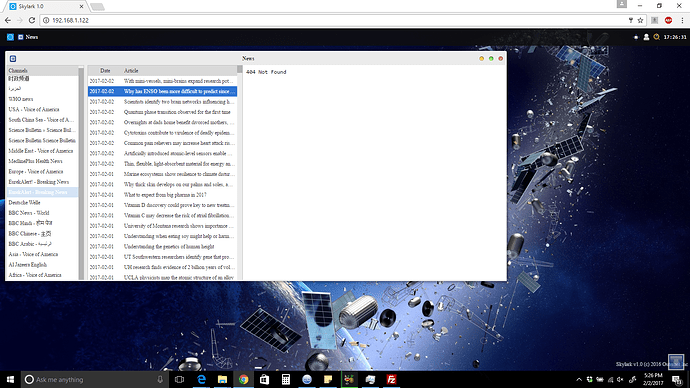Open the Common pain relievers article
This screenshot has height=388, width=690.
[162, 143]
